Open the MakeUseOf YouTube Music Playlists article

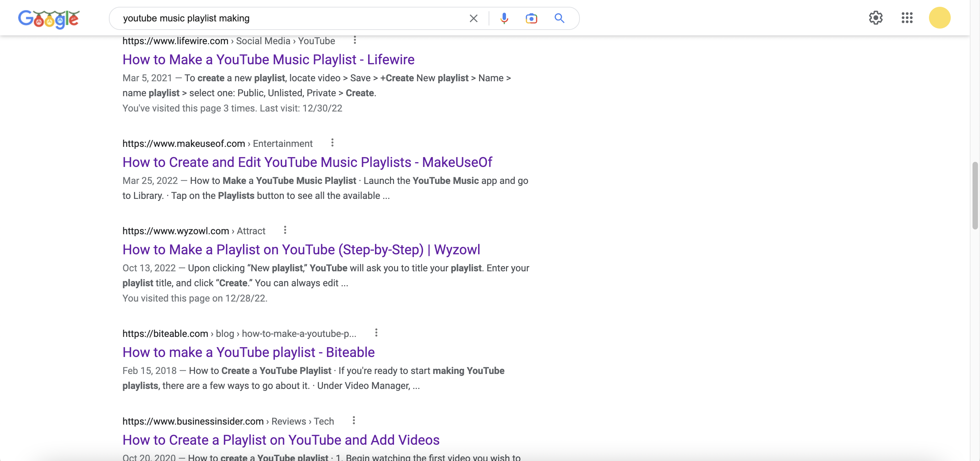(x=307, y=162)
